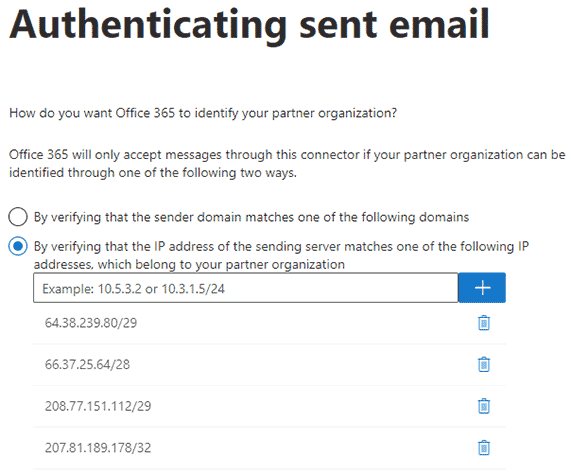Image resolution: width=571 pixels, height=475 pixels.
Task: Click the 'IP address of the sending server' label
Action: 281,247
